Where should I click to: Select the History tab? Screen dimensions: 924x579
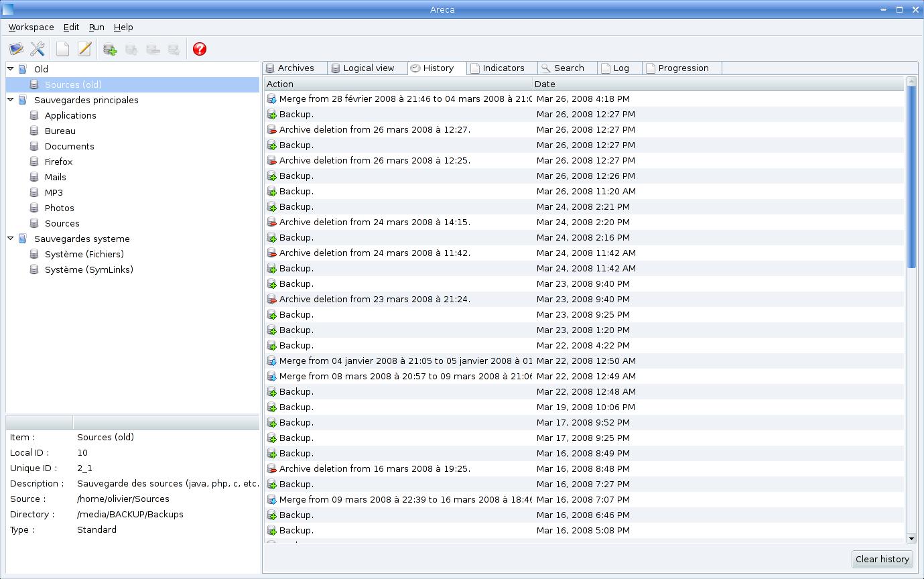437,68
